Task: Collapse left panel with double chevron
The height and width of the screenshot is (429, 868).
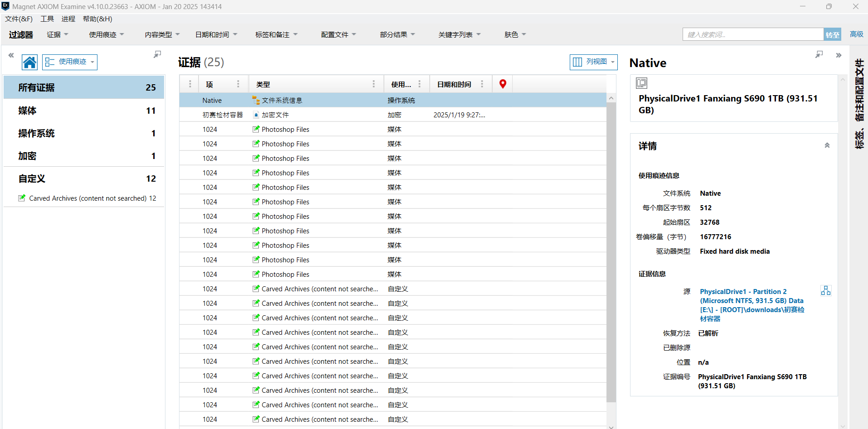Action: (11, 55)
